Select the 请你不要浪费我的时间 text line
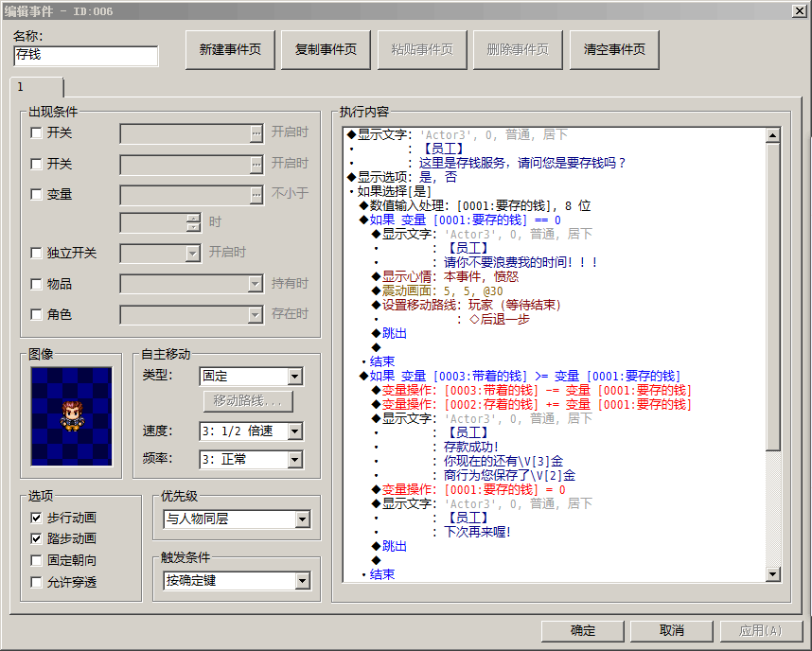The height and width of the screenshot is (651, 812). [x=521, y=262]
